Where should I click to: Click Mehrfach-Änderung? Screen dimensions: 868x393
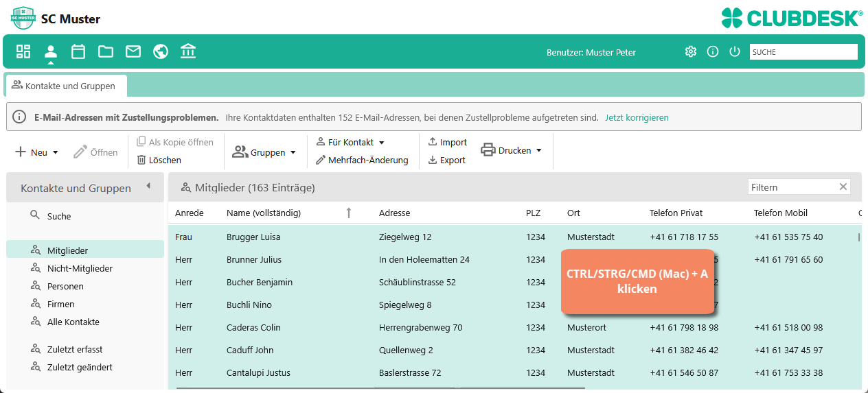[363, 160]
